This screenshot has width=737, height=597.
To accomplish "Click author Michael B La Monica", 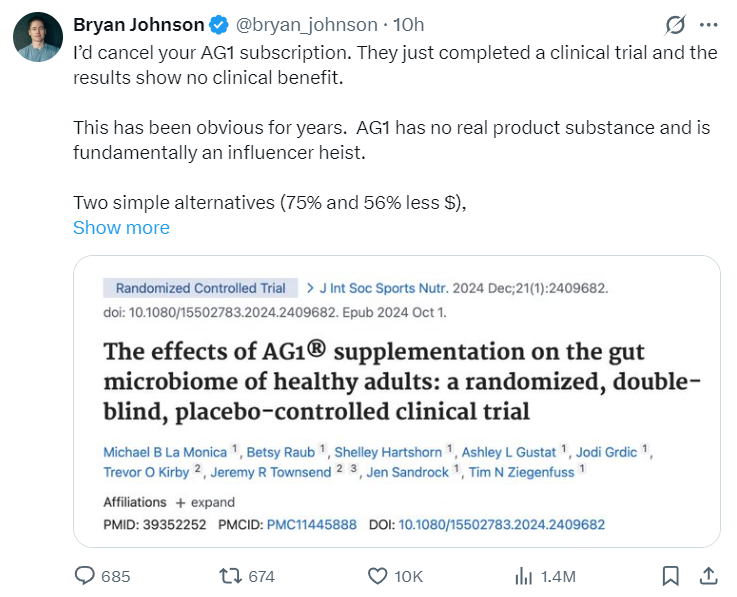I will (x=166, y=452).
